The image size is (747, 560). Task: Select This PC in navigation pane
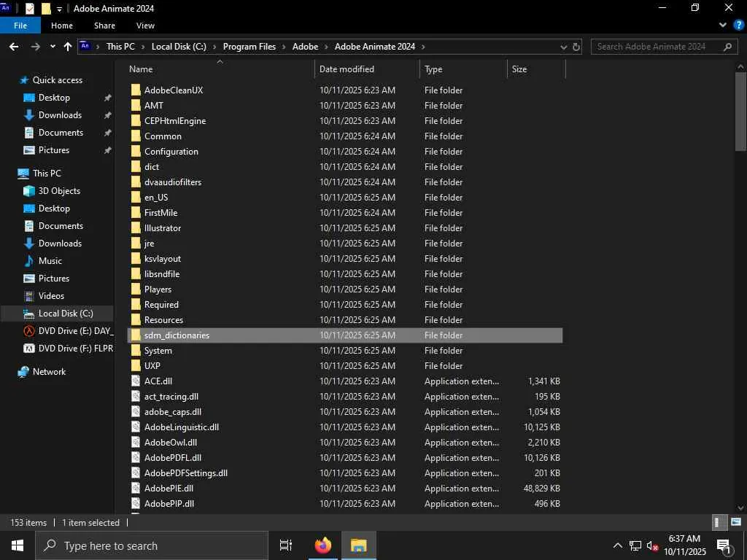47,174
